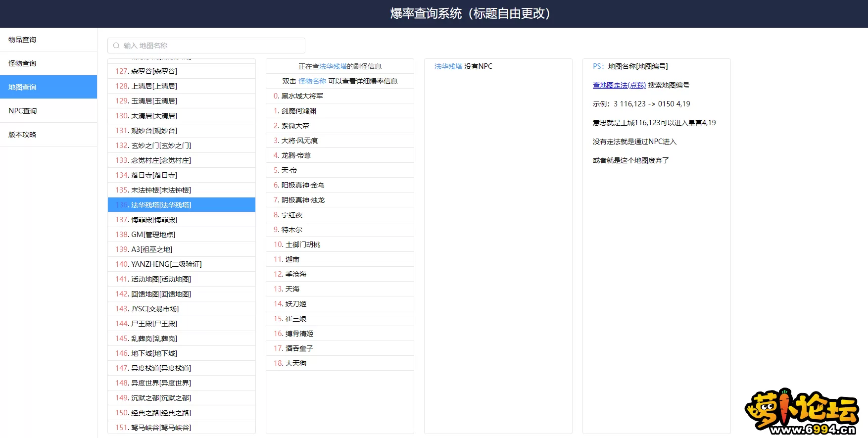868x438 pixels.
Task: Click monster 7. 阴极真神·烛龙
Action: tap(340, 200)
